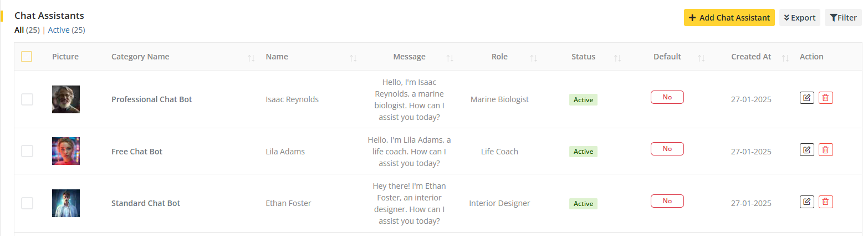The width and height of the screenshot is (868, 236).
Task: Open the Filter panel
Action: coord(843,18)
